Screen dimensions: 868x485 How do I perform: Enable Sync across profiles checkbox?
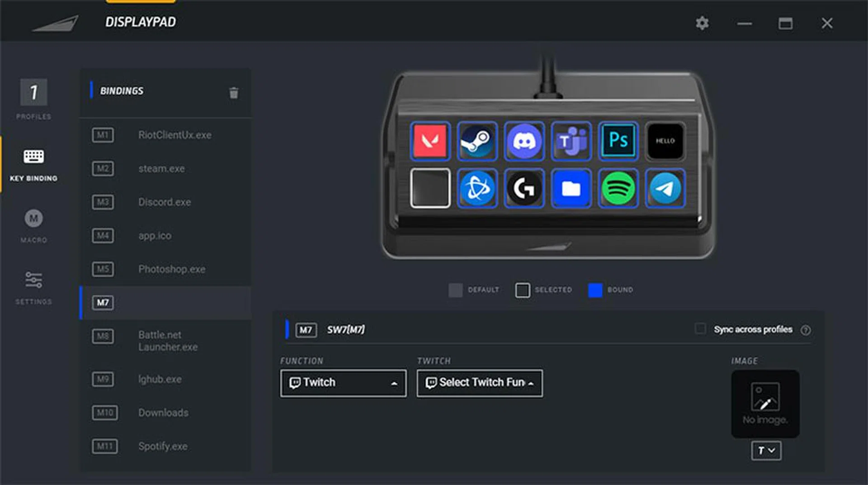(700, 329)
